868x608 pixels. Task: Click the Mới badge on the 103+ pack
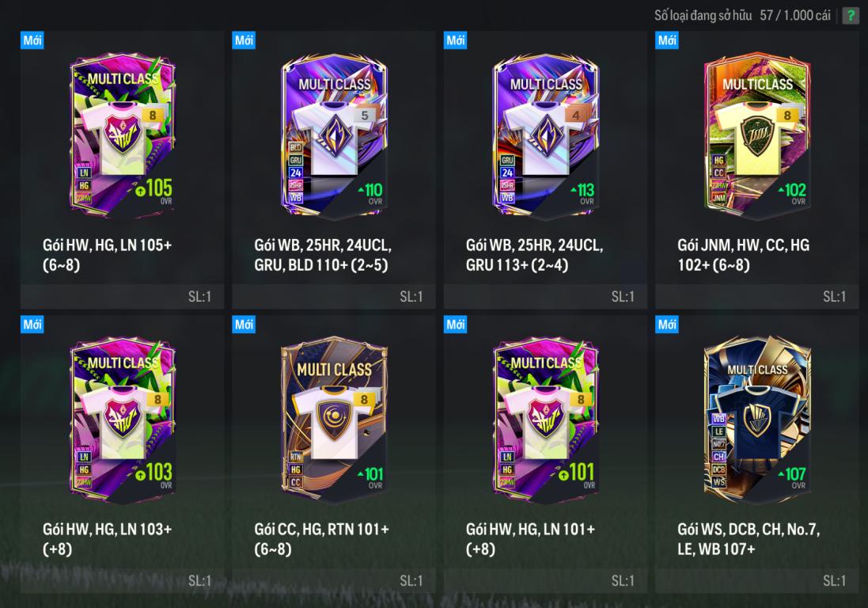click(32, 325)
